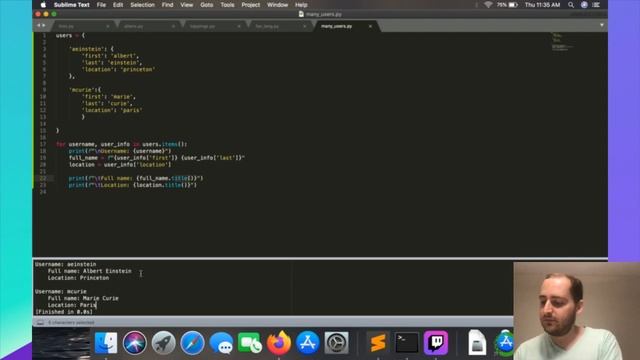The image size is (640, 360).
Task: Click the print Location line
Action: [x=133, y=185]
